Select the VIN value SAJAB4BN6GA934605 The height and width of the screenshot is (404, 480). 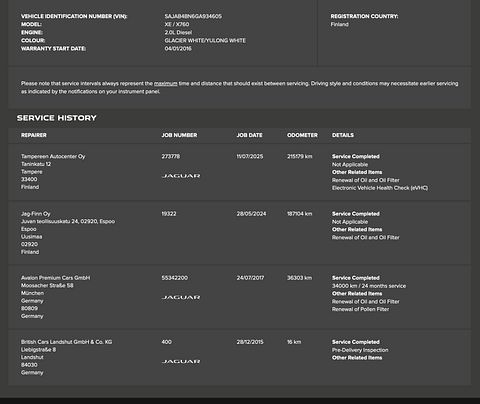click(193, 16)
